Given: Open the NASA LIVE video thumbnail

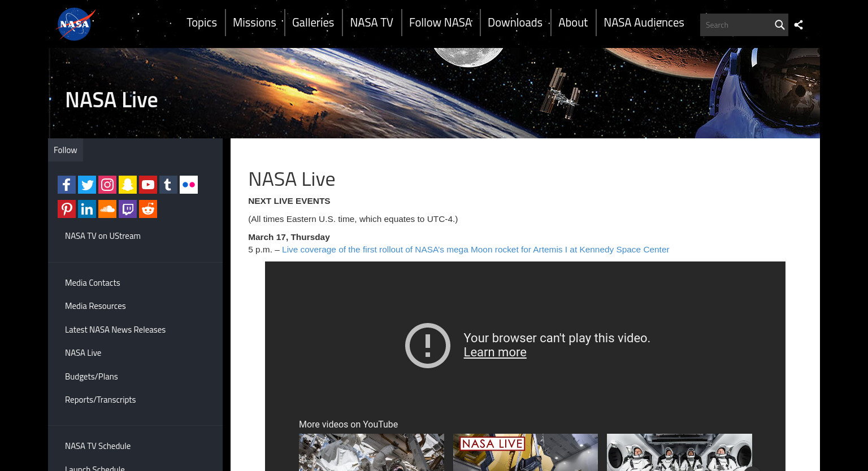Looking at the screenshot, I should click(526, 452).
